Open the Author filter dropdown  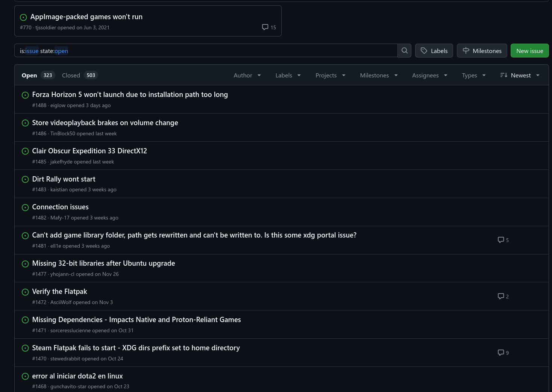point(247,75)
